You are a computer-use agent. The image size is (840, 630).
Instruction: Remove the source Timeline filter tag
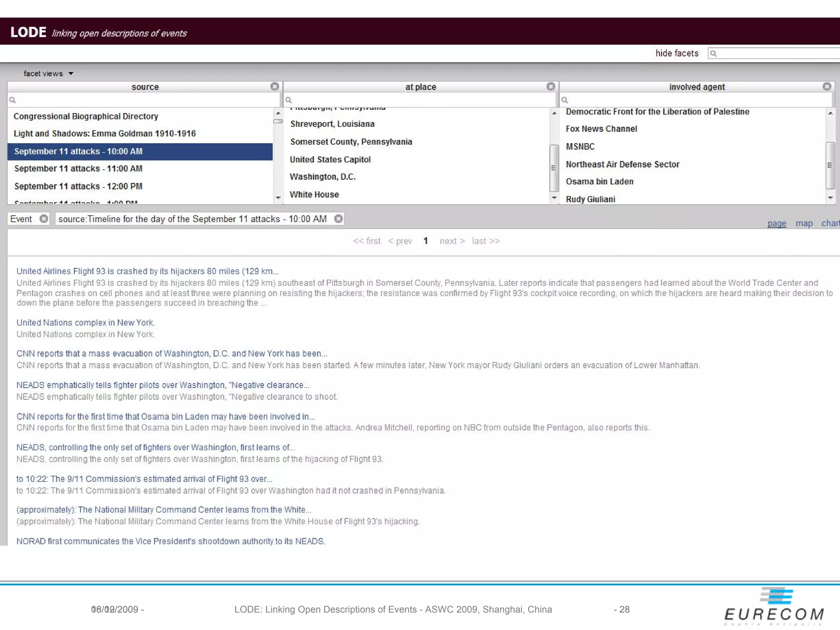(x=338, y=219)
